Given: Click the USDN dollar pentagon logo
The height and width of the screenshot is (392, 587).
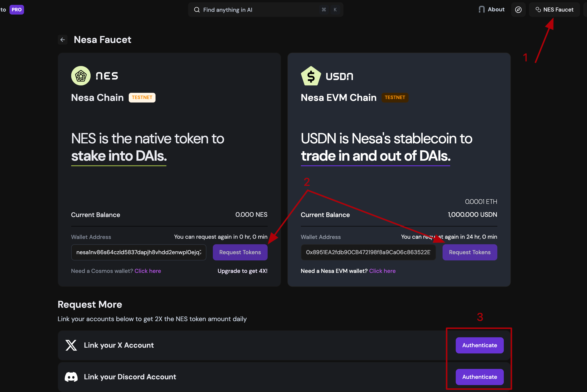Looking at the screenshot, I should click(x=311, y=76).
